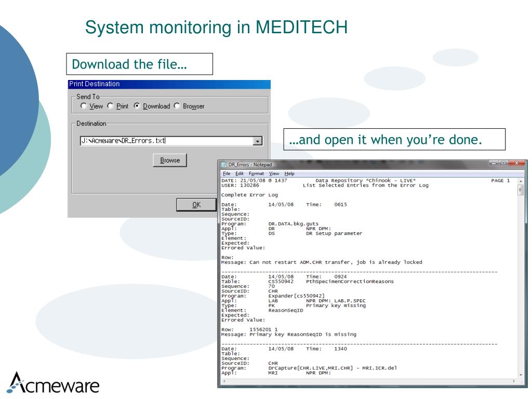This screenshot has width=532, height=399.
Task: Expand the Destination path dropdown arrow
Action: coord(258,141)
